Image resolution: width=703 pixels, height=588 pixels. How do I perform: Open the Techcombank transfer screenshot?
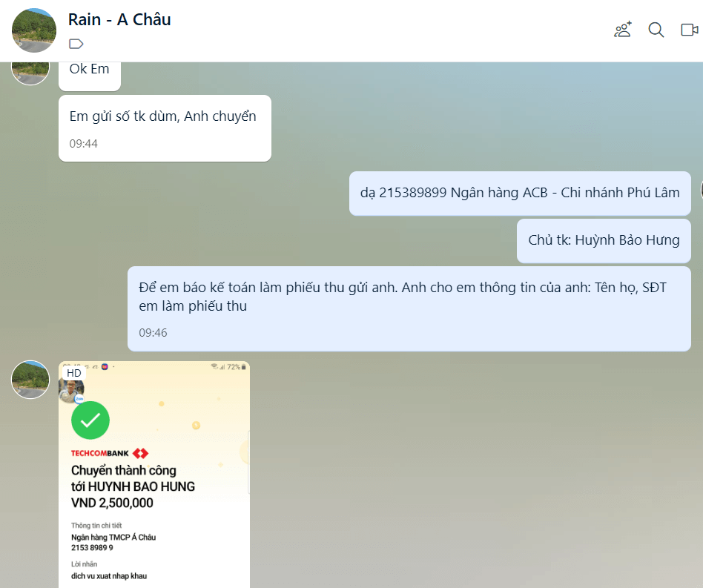[154, 475]
